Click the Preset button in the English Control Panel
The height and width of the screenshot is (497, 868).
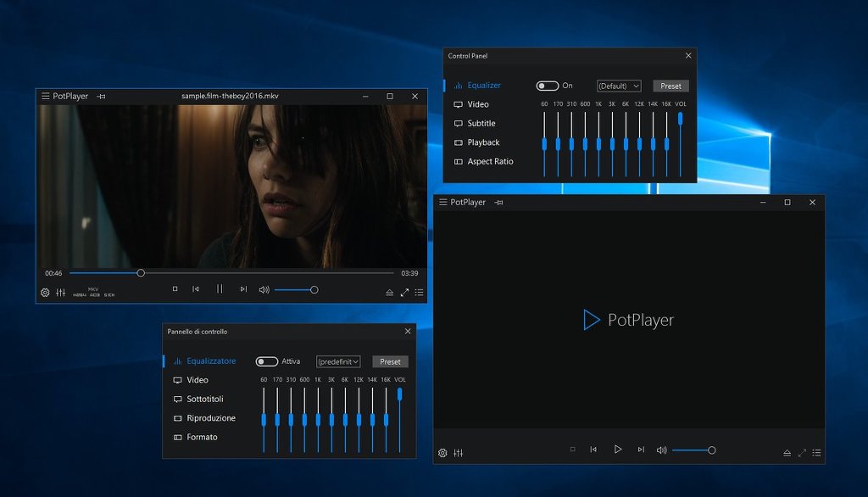[x=670, y=86]
